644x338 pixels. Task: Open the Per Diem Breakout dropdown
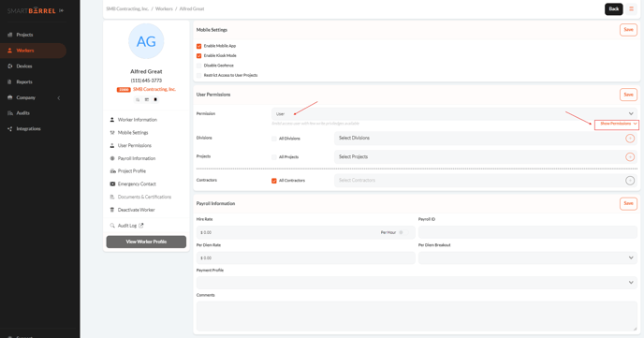click(x=528, y=257)
